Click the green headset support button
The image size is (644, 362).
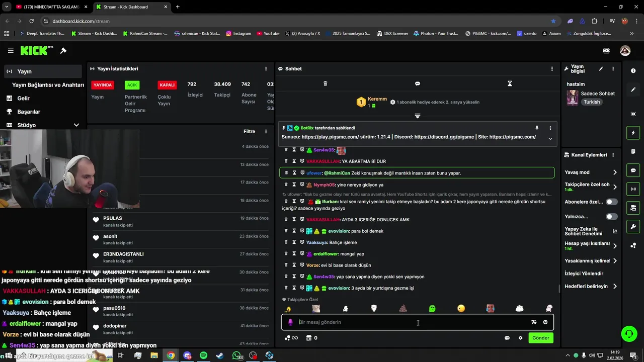pos(628,333)
